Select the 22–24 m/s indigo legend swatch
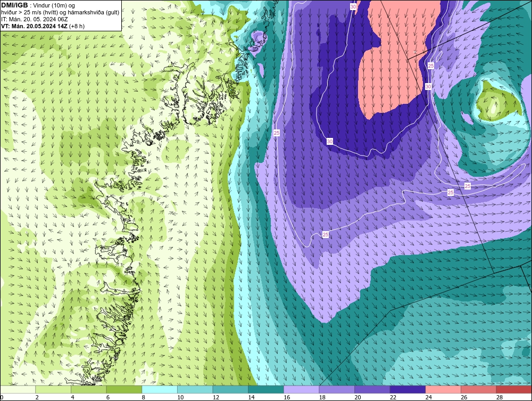 pyautogui.click(x=408, y=389)
